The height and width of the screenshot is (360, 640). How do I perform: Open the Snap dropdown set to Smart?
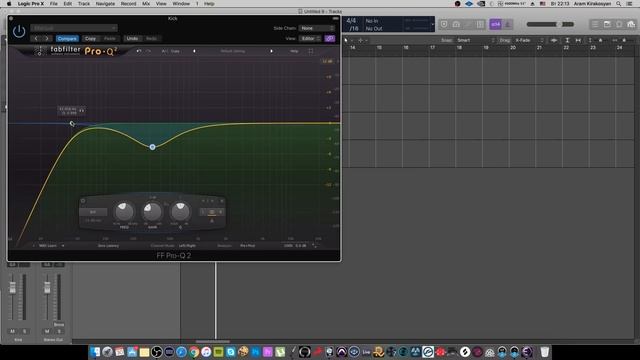tap(476, 40)
